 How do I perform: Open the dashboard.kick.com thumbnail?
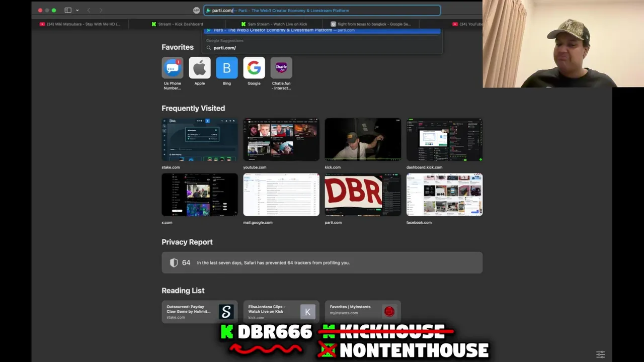pos(444,140)
